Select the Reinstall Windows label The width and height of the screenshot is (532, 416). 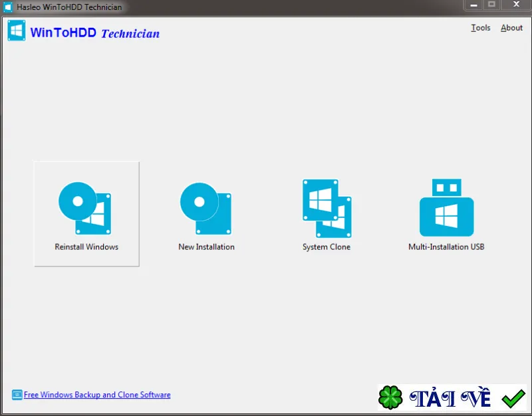click(86, 247)
